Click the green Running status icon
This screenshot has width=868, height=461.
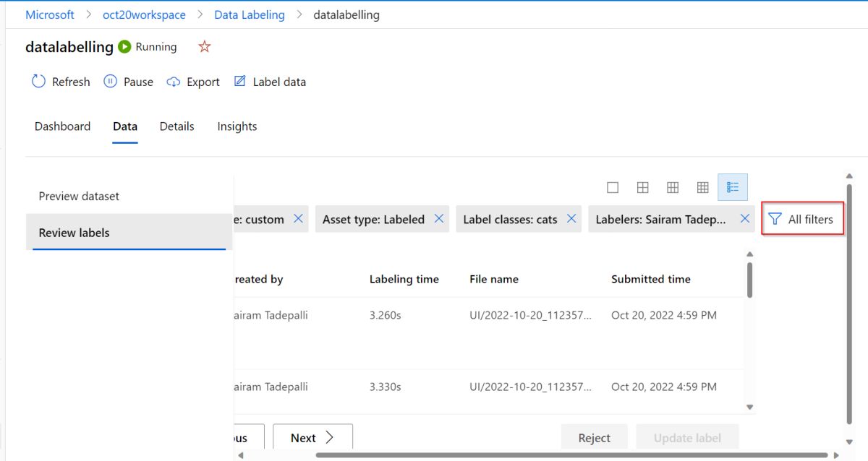click(x=124, y=47)
